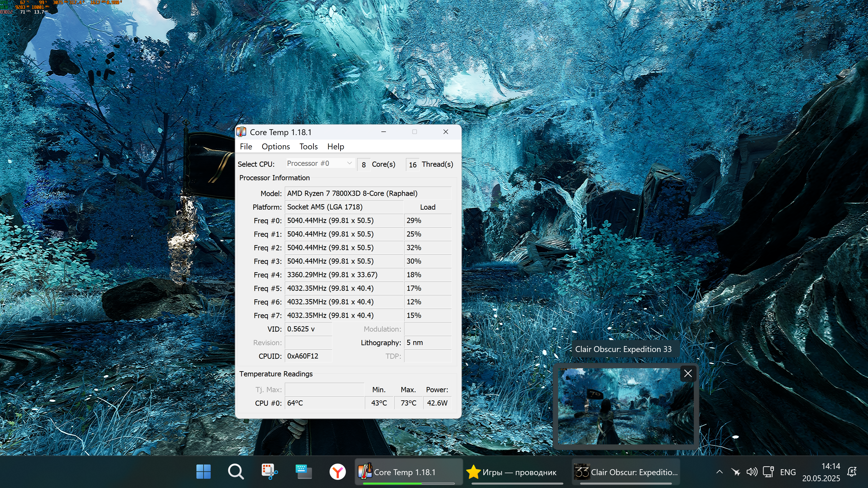The width and height of the screenshot is (868, 488).
Task: Click the 29% load value for Freq #0
Action: [x=427, y=220]
